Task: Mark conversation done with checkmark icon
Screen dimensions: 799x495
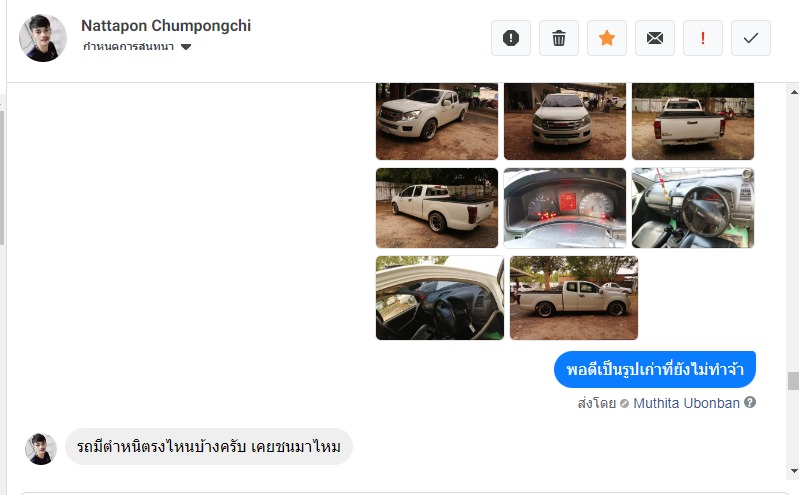Action: coord(751,38)
